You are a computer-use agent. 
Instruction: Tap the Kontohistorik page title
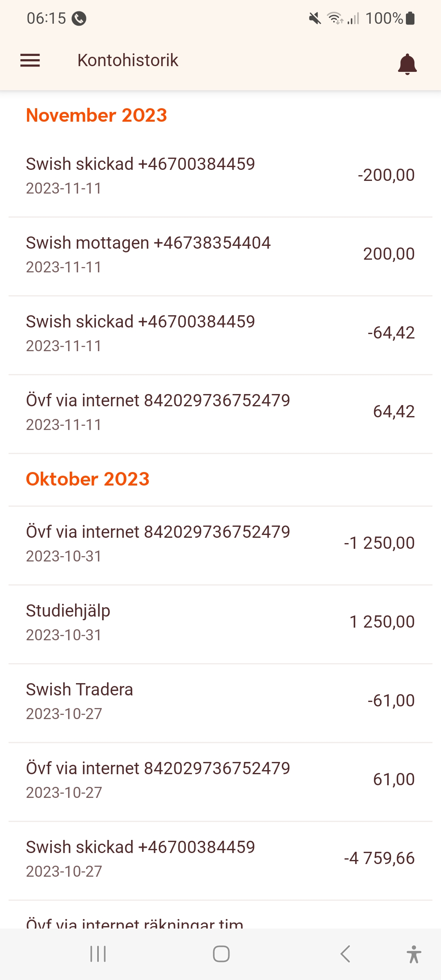[x=128, y=60]
